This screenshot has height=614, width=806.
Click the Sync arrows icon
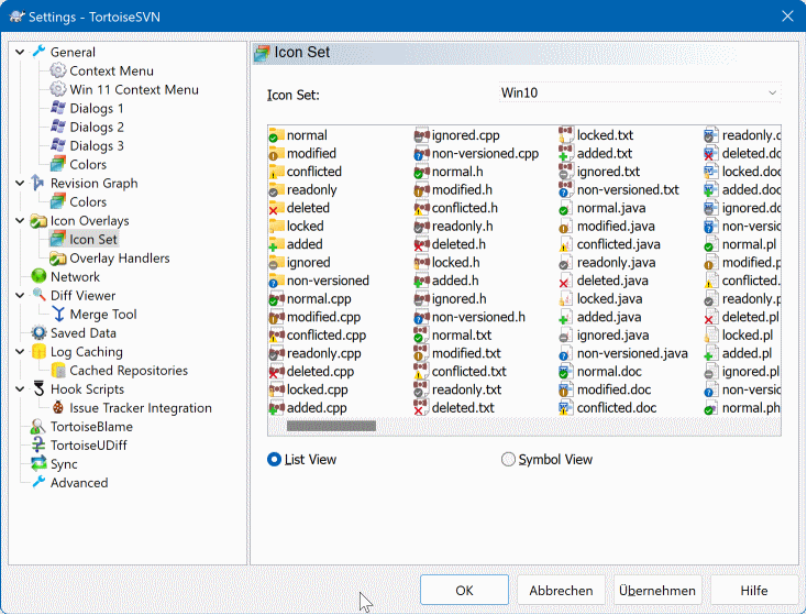pyautogui.click(x=39, y=464)
